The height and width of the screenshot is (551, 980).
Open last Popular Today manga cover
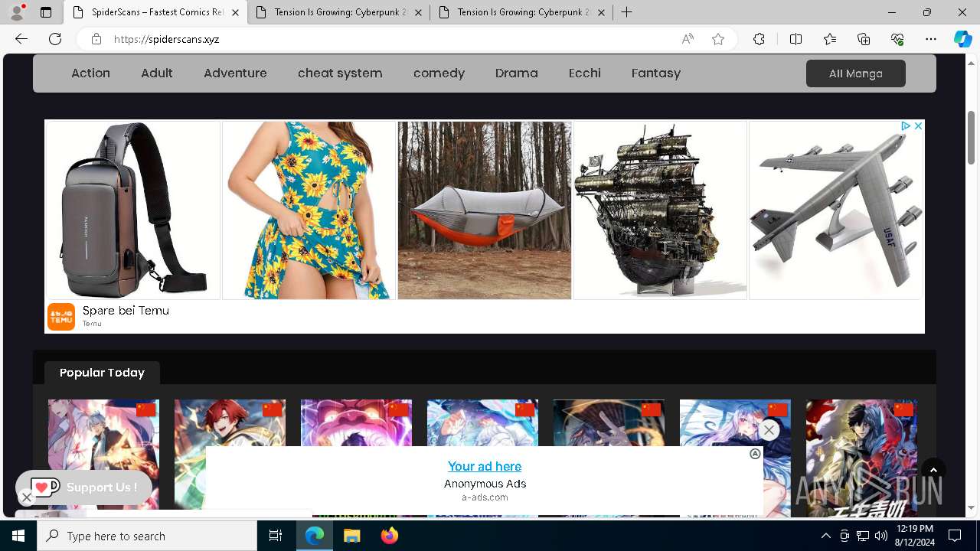(x=861, y=457)
